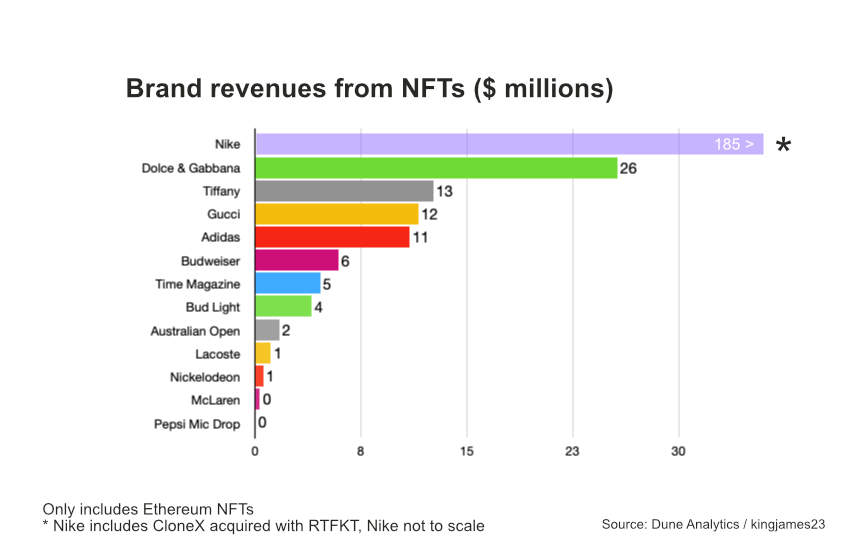
Task: Select the gray Tiffany bar
Action: coord(344,191)
